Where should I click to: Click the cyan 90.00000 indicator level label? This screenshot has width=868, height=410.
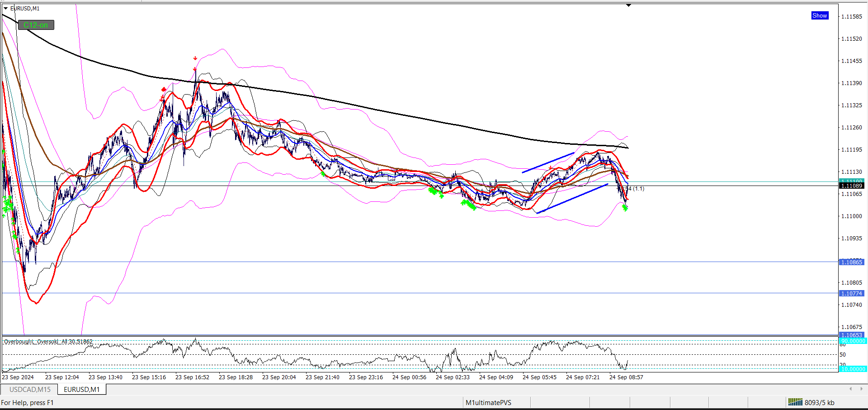tap(853, 341)
